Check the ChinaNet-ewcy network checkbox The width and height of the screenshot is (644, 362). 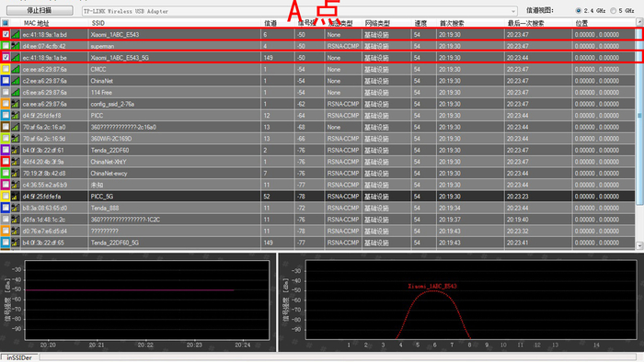(x=6, y=173)
